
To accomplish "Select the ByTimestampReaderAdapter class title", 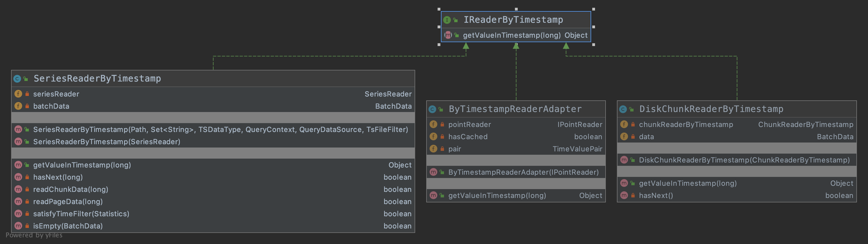I will coord(515,109).
